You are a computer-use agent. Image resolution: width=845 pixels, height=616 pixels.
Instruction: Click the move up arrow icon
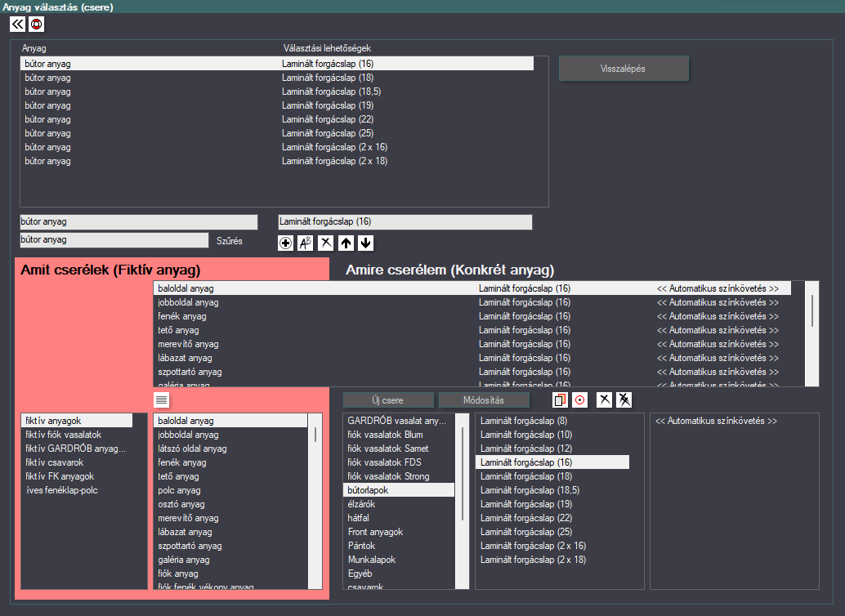(346, 243)
